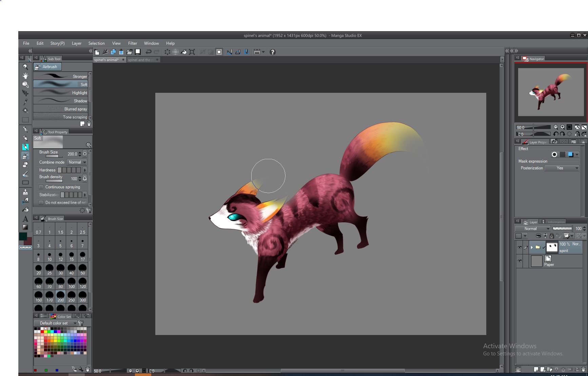Choose the Highlight airbrush sub tool

[61, 92]
